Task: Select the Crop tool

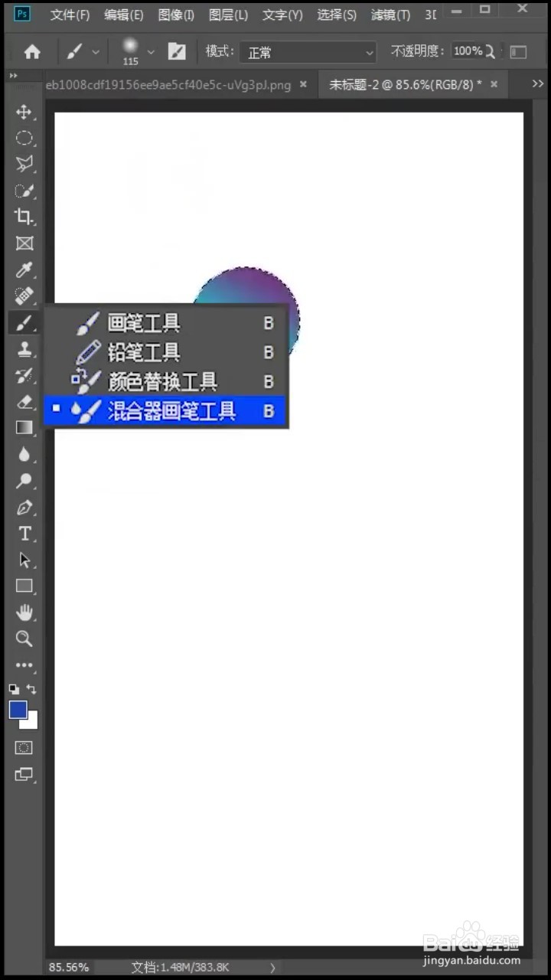Action: 24,217
